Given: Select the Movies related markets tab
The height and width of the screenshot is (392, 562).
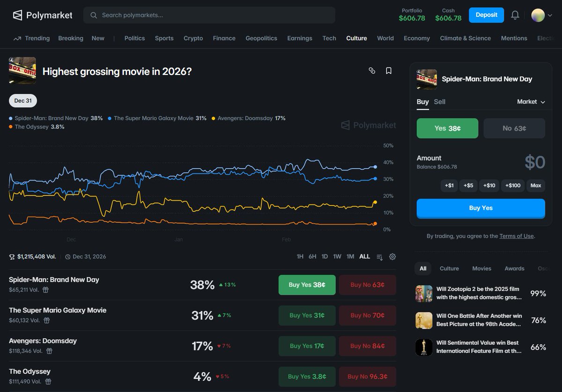Looking at the screenshot, I should pyautogui.click(x=481, y=269).
